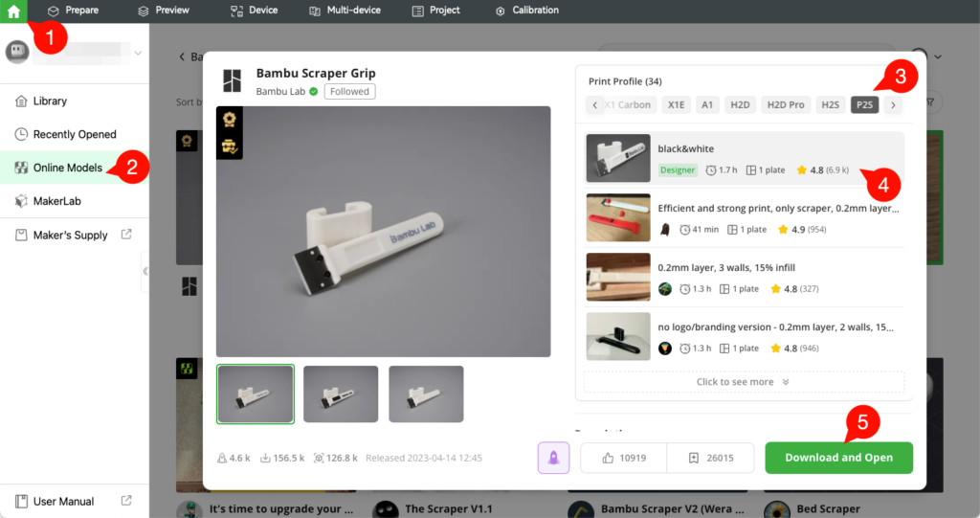
Task: Click the green Home icon
Action: click(13, 11)
